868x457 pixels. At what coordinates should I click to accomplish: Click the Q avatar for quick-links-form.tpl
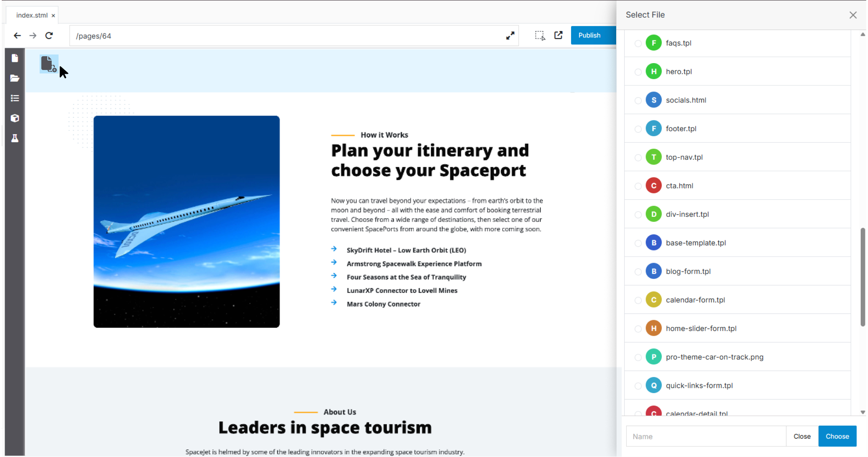tap(654, 385)
